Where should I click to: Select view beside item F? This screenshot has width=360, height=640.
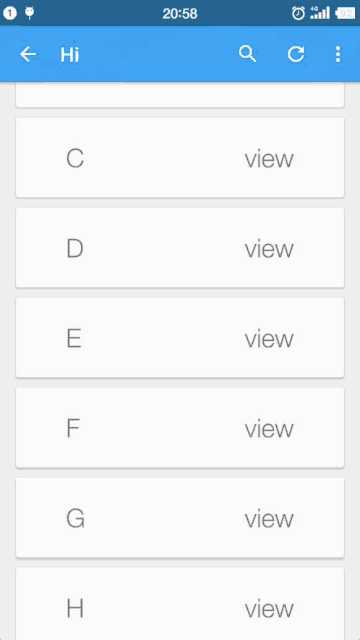(x=269, y=429)
